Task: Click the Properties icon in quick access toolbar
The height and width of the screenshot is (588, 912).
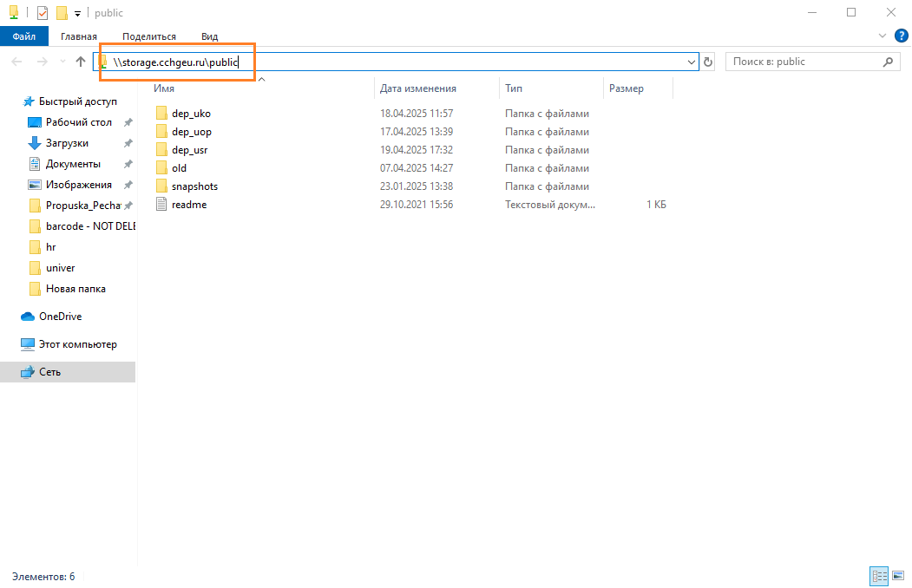Action: coord(43,13)
